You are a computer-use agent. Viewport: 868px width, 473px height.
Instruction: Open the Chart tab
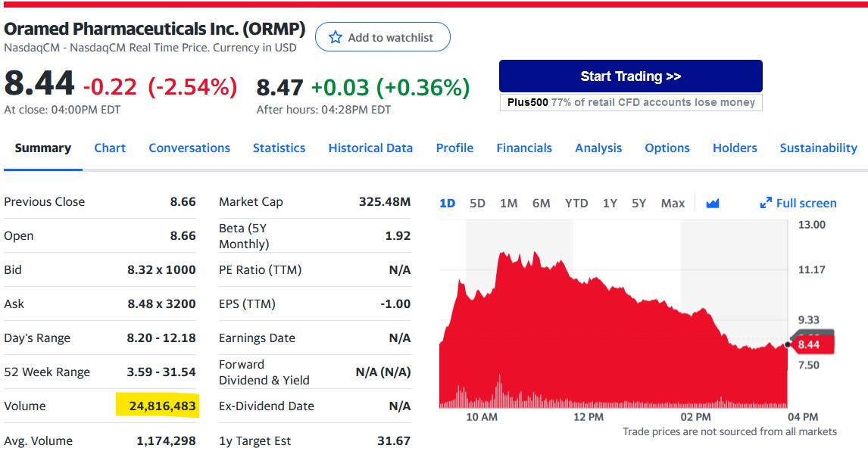[110, 148]
